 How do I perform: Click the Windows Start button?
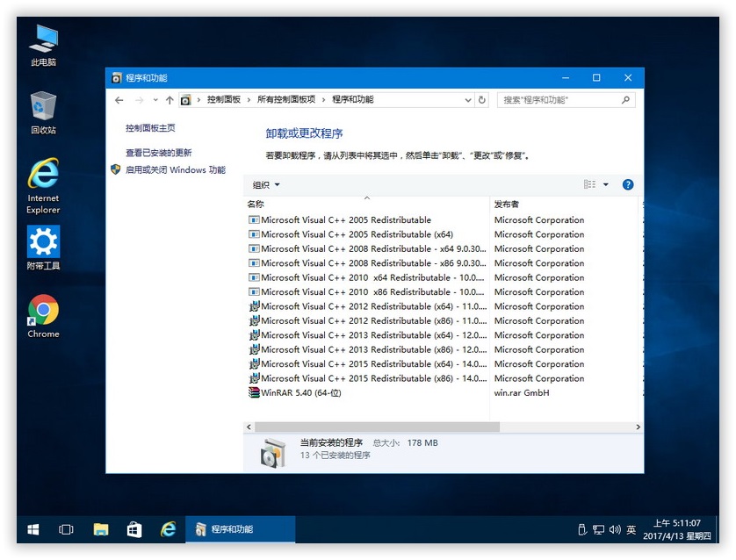point(33,529)
